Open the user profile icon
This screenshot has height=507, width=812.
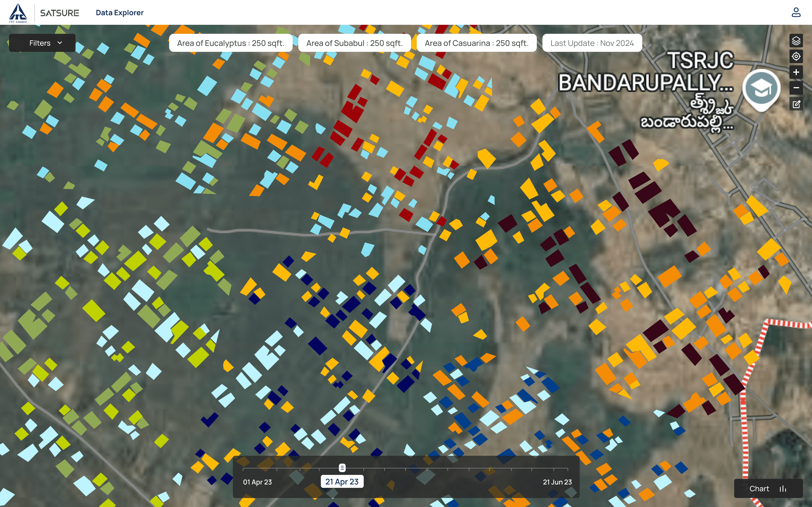(796, 12)
